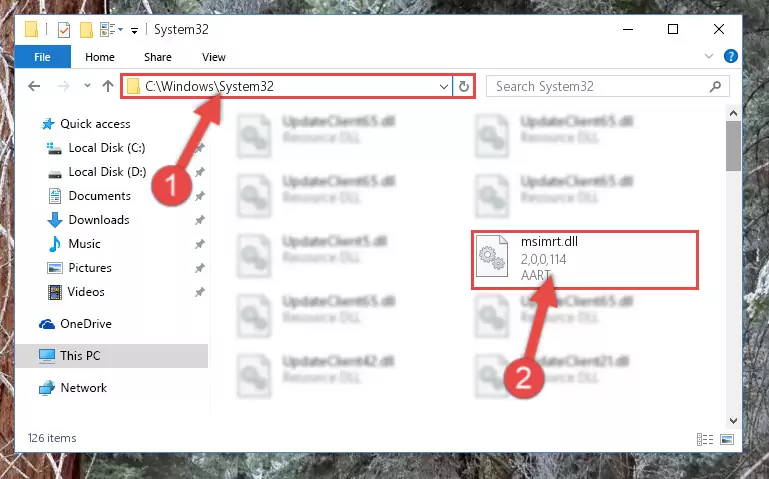Image resolution: width=769 pixels, height=479 pixels.
Task: Click the search magnifier icon
Action: [x=715, y=87]
